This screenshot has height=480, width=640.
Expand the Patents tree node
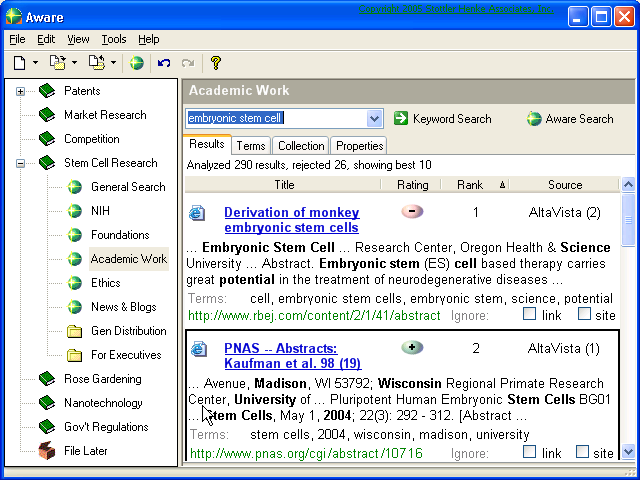20,91
